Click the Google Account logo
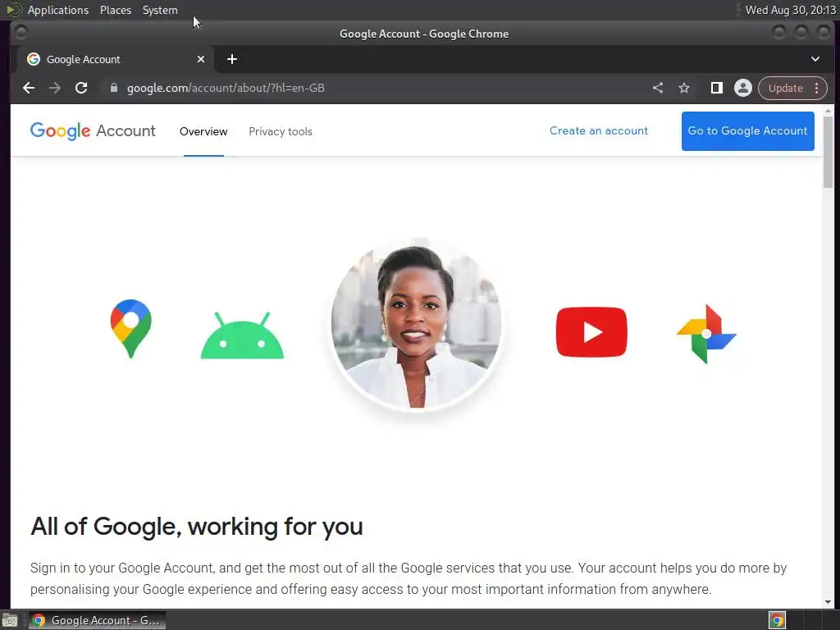 [93, 130]
